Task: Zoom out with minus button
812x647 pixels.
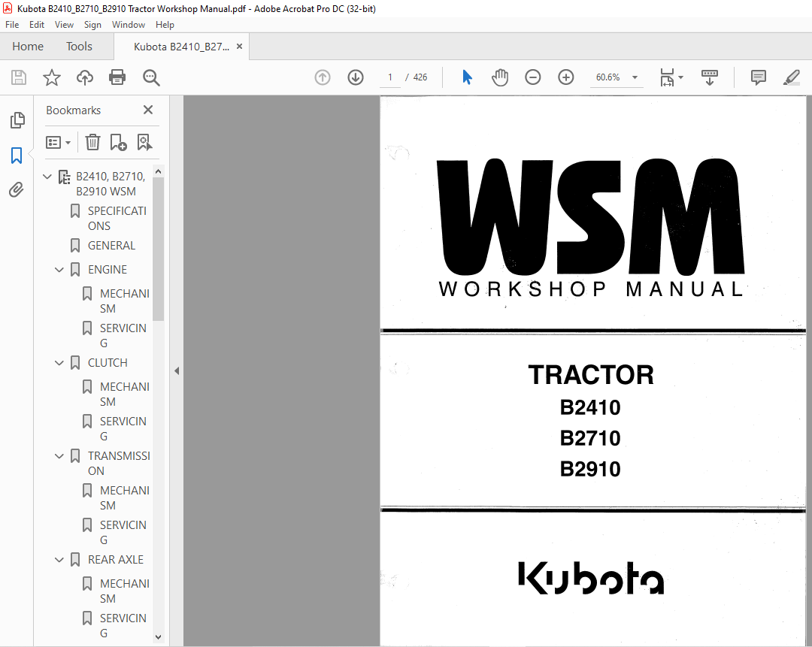Action: coord(533,77)
